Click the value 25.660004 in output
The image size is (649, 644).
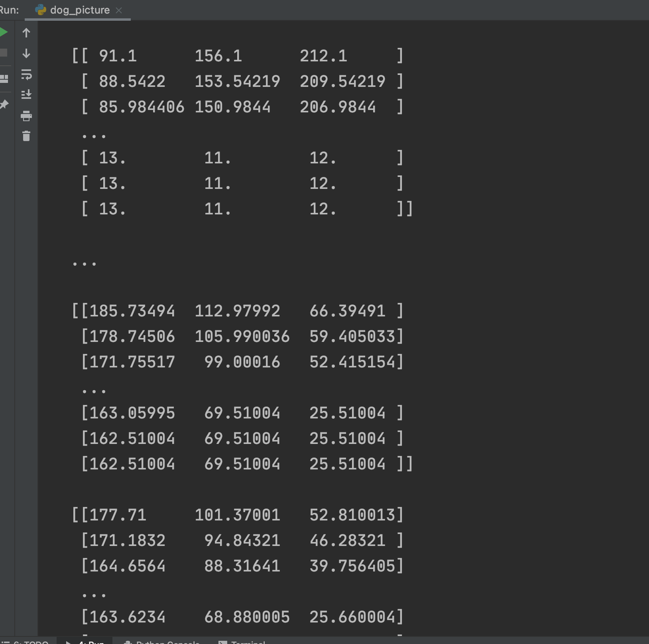pyautogui.click(x=352, y=617)
